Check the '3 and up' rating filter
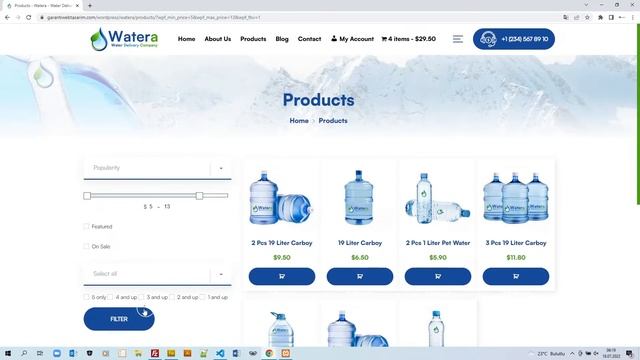 pos(141,297)
